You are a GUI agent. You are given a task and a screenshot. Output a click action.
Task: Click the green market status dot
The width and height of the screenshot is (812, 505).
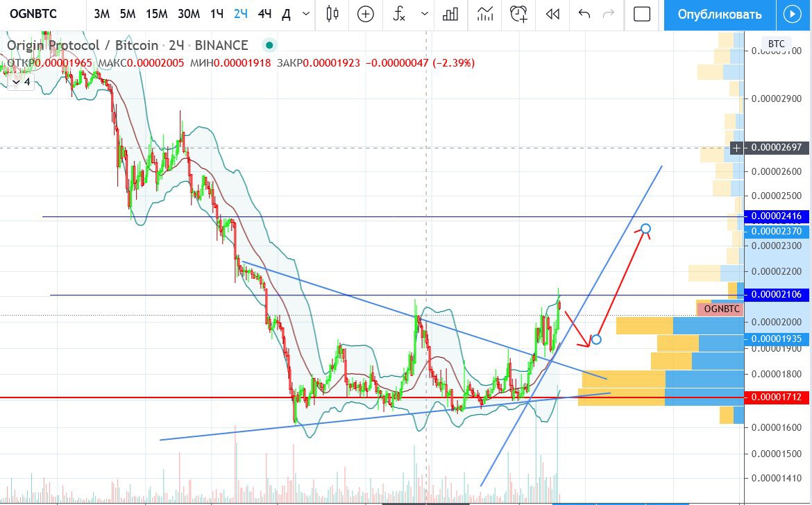(269, 46)
